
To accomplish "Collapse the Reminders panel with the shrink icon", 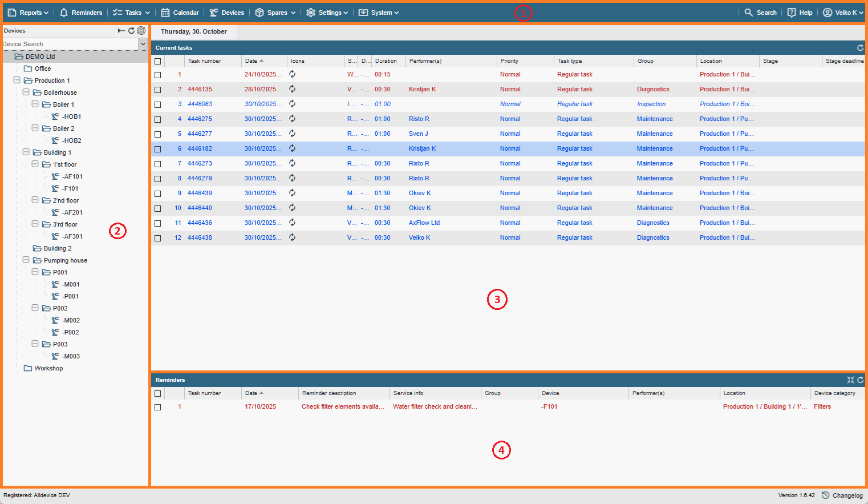I will pyautogui.click(x=850, y=380).
